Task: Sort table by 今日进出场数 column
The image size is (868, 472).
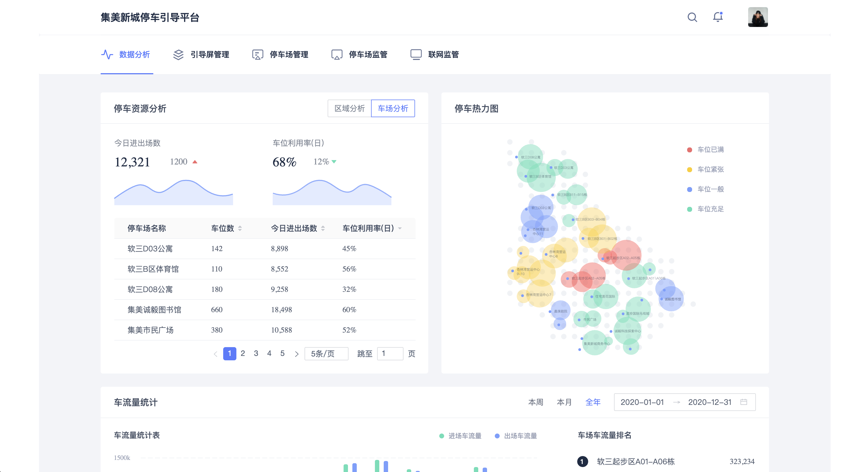Action: tap(323, 228)
